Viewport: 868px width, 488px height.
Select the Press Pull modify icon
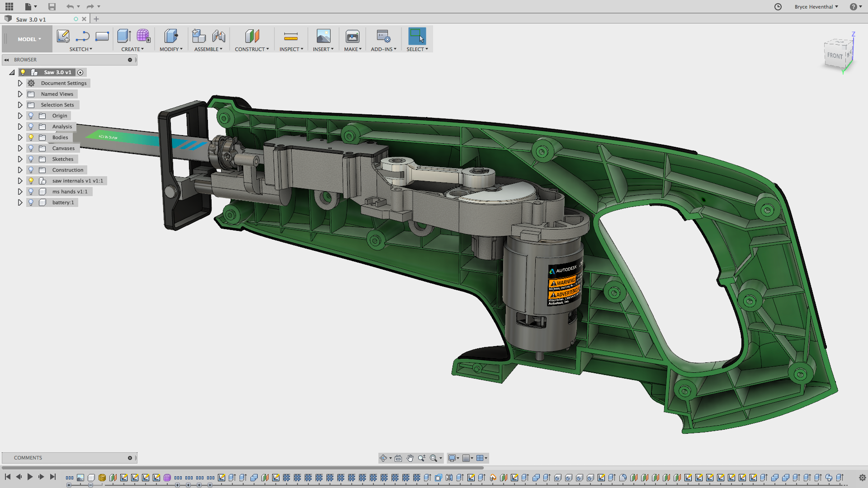tap(171, 36)
